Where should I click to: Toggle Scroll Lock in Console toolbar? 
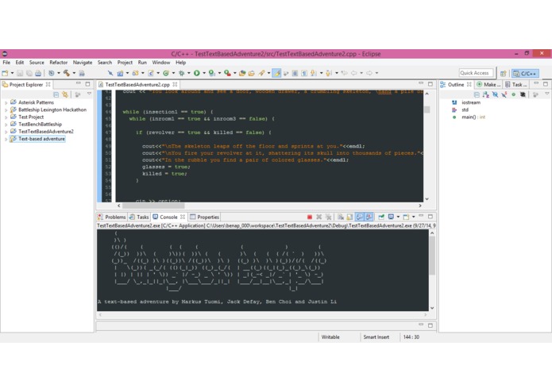(349, 217)
